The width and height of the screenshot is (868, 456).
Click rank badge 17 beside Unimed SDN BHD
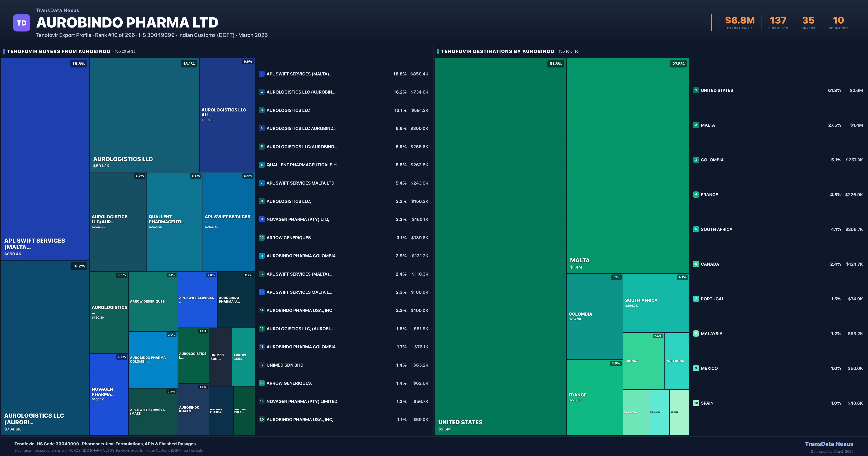pyautogui.click(x=261, y=365)
